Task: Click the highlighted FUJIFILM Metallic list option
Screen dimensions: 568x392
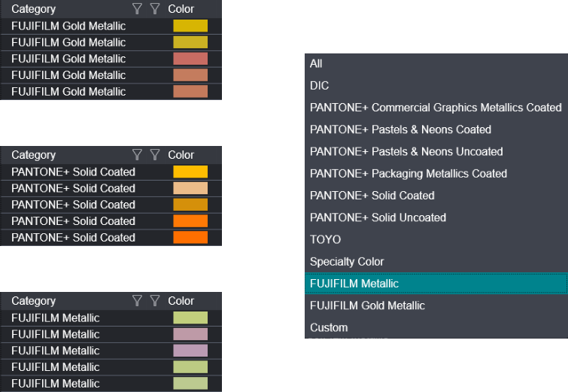Action: [354, 284]
